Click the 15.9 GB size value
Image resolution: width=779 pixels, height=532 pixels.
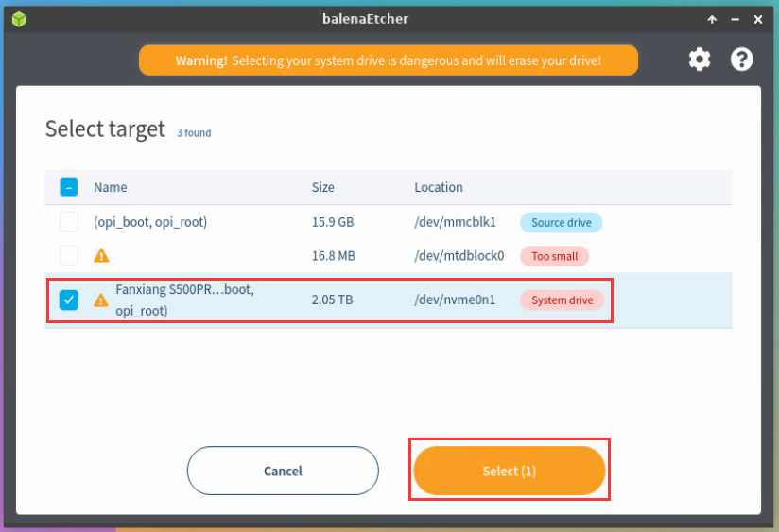coord(333,222)
